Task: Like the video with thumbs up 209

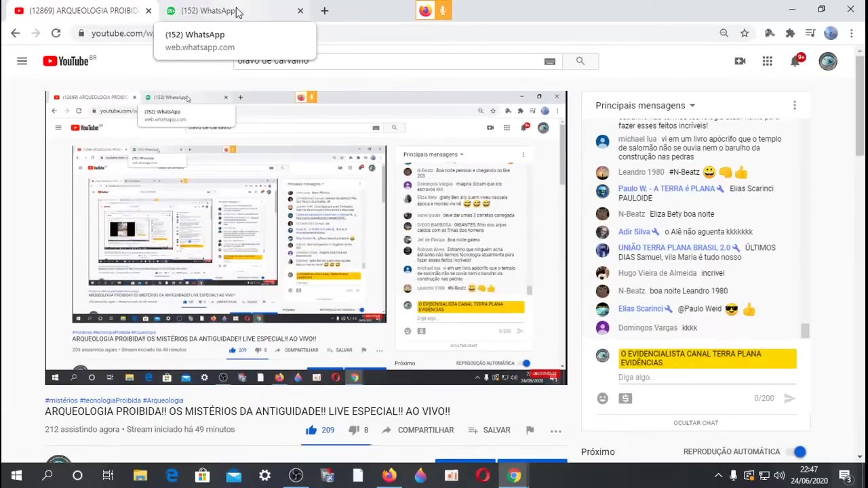Action: click(x=320, y=430)
